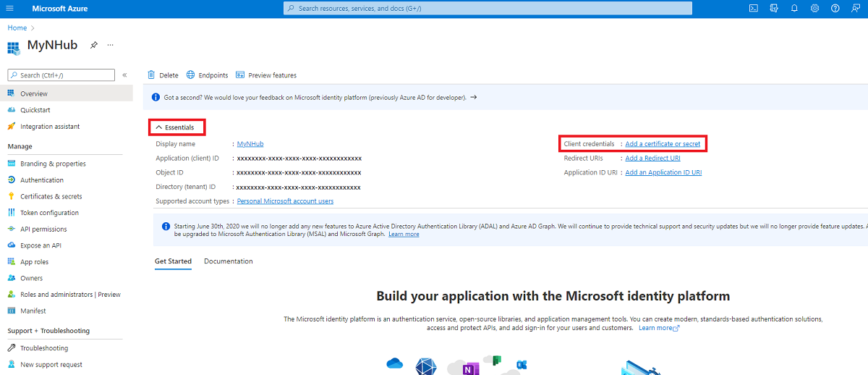Click Add an Application ID URI link
Viewport: 868px width, 375px height.
pos(663,172)
